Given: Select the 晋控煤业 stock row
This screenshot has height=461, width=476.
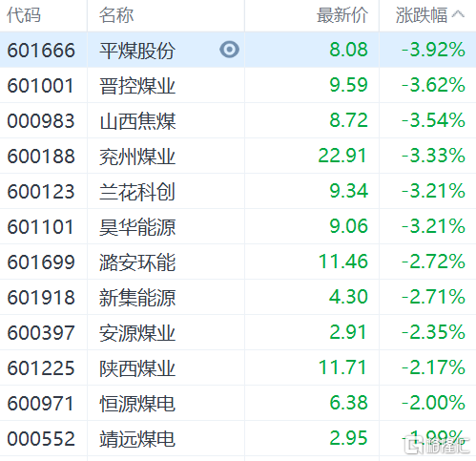Looking at the screenshot, I should tap(238, 85).
